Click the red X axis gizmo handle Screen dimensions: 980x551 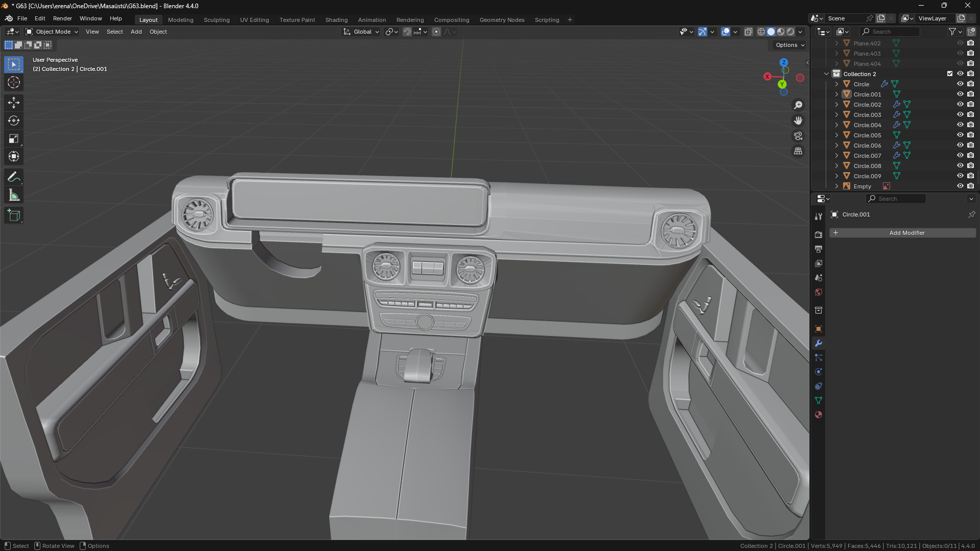767,77
